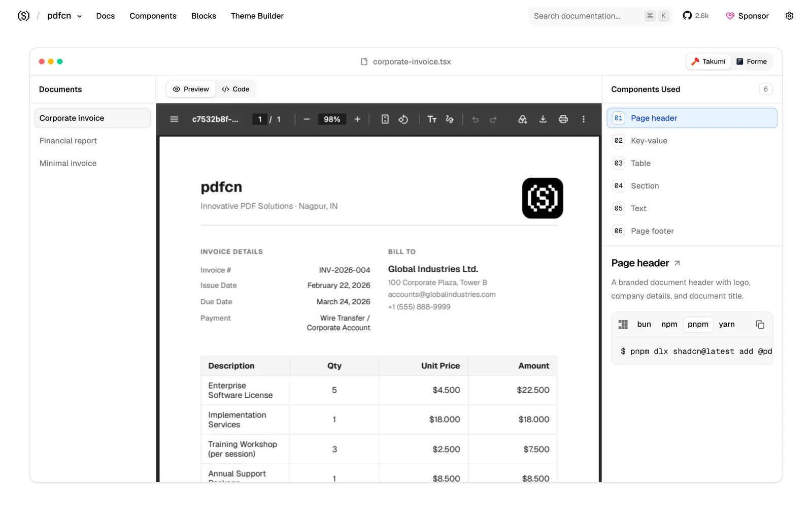
Task: Print the PDF document
Action: [x=563, y=119]
